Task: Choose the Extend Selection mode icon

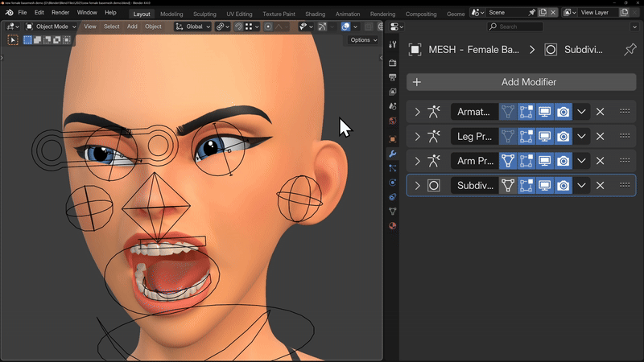Action: point(37,39)
